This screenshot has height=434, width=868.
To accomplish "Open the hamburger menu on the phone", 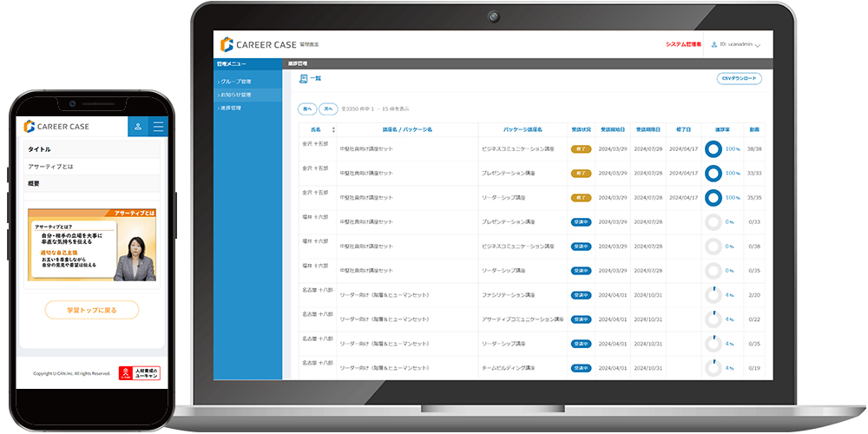I will [158, 127].
